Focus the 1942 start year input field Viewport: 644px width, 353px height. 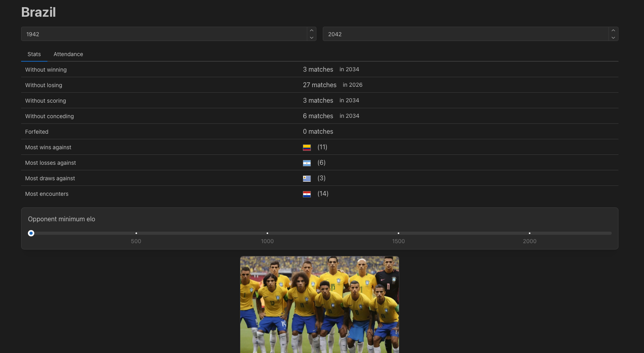(x=163, y=34)
